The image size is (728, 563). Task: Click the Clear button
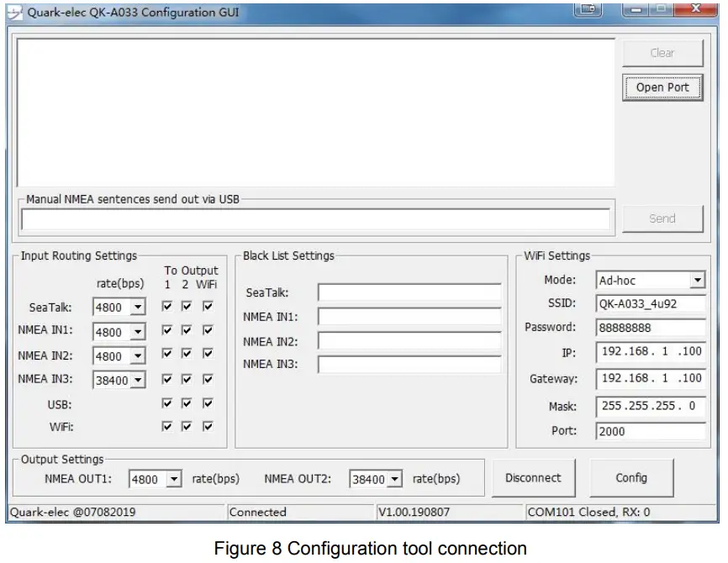663,52
